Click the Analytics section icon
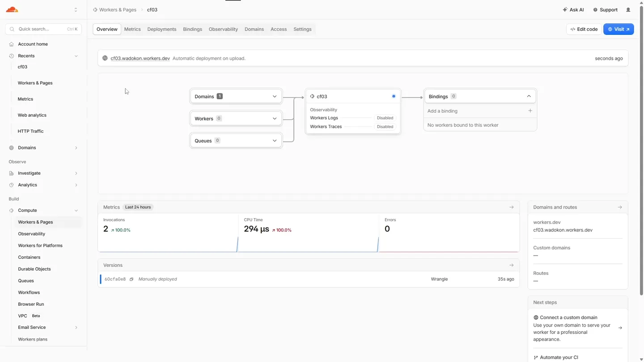Image resolution: width=644 pixels, height=362 pixels. (x=12, y=185)
